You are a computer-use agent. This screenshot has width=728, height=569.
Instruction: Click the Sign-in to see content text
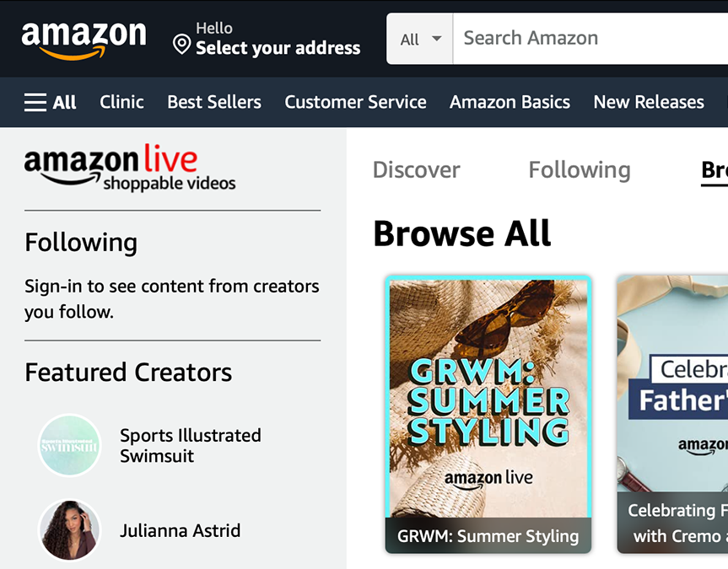(172, 299)
